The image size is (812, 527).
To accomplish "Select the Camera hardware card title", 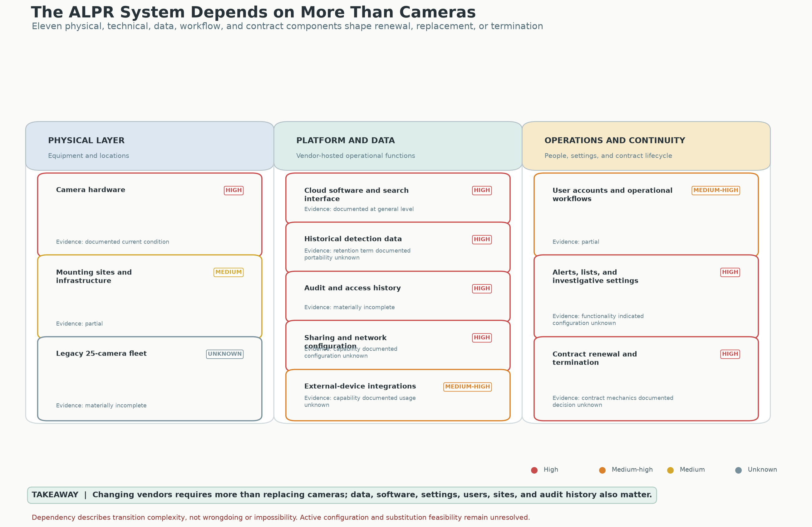I will 91,190.
